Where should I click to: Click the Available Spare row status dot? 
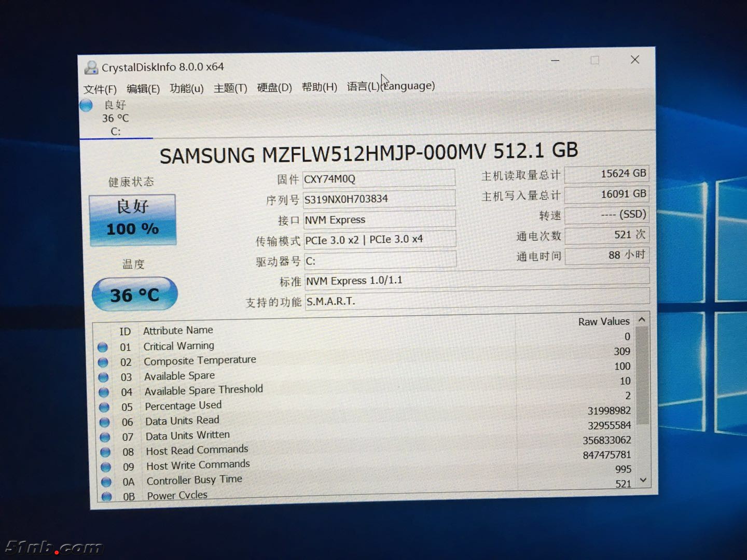click(x=104, y=377)
